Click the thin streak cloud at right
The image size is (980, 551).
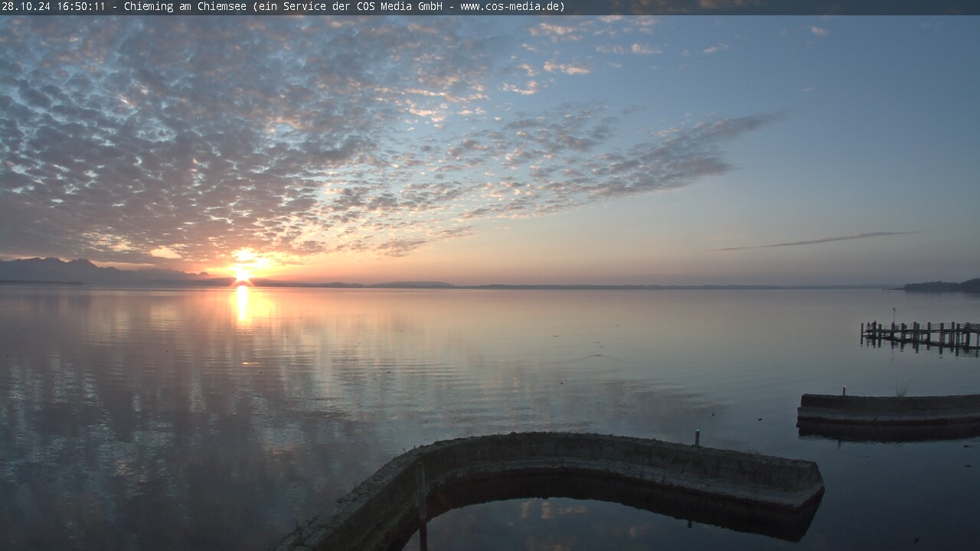click(819, 240)
